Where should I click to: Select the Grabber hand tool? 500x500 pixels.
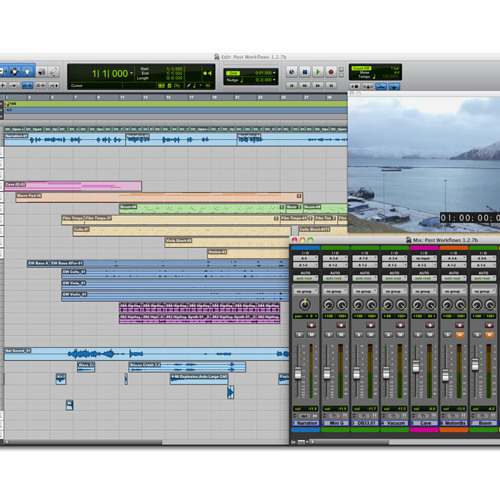coord(28,71)
